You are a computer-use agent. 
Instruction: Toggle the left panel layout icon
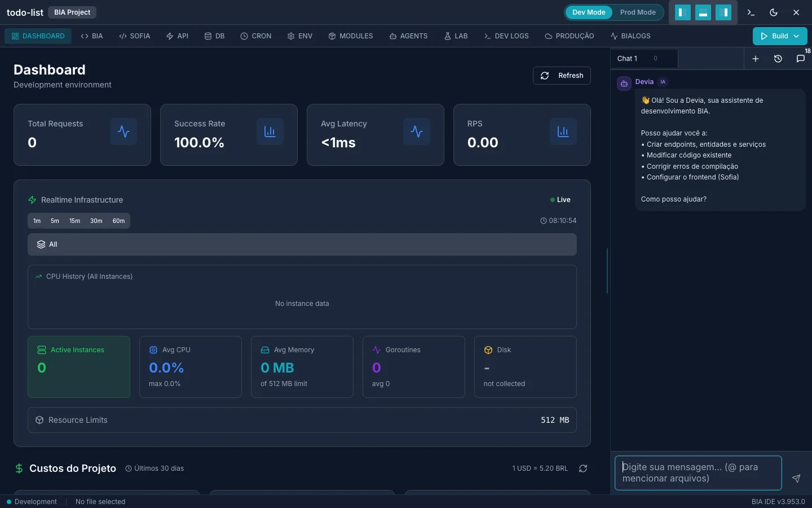tap(682, 12)
